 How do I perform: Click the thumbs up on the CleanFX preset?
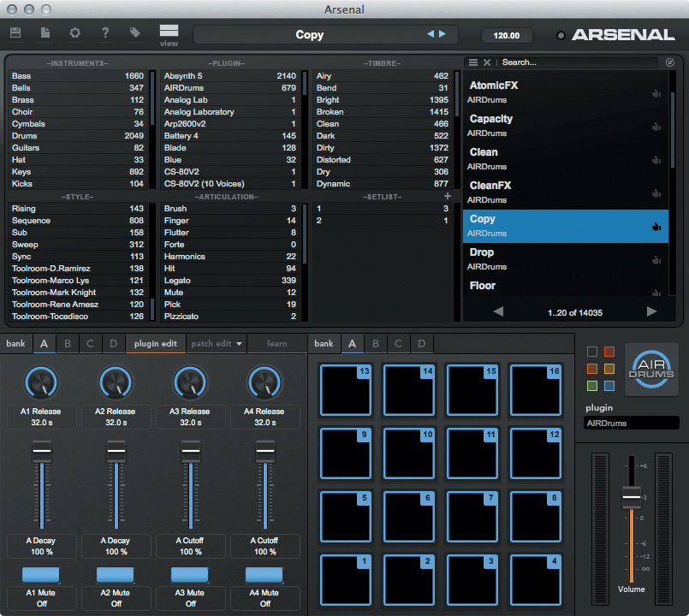(656, 193)
